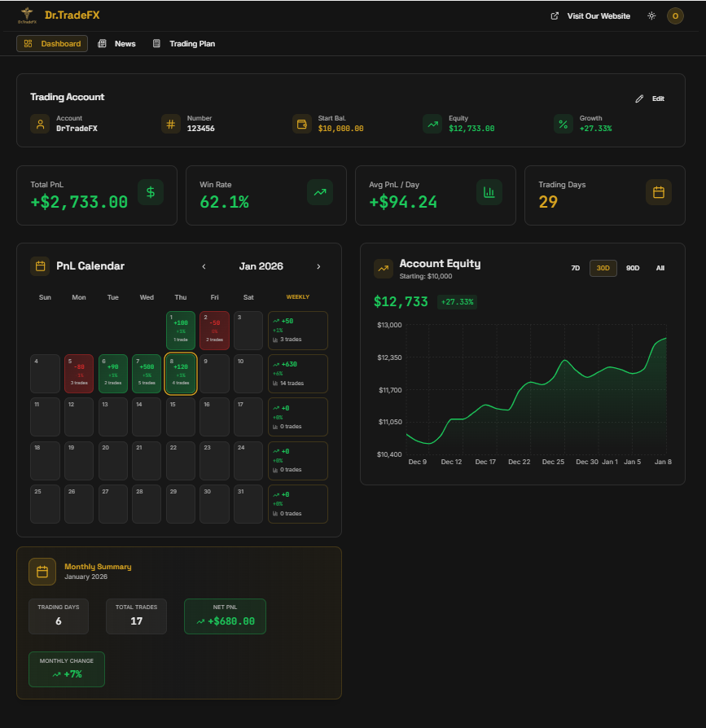Click the Avg PnL bar chart icon
Viewport: 706px width, 728px height.
pos(489,192)
